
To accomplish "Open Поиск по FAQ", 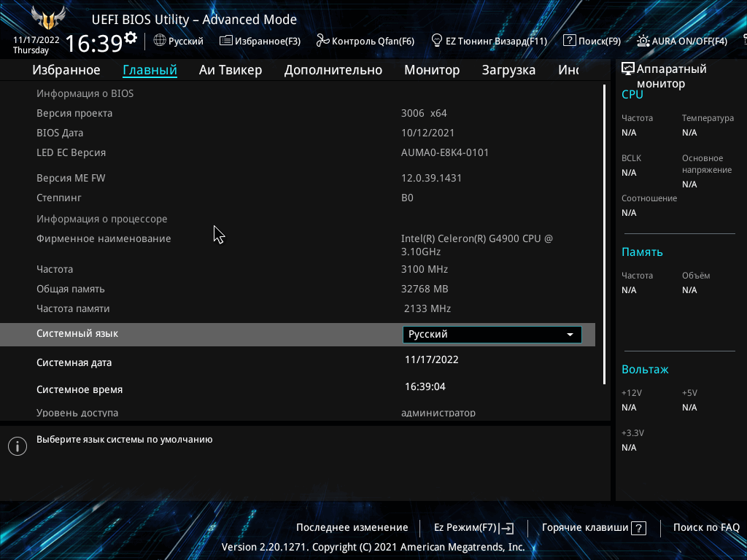I will click(x=706, y=528).
